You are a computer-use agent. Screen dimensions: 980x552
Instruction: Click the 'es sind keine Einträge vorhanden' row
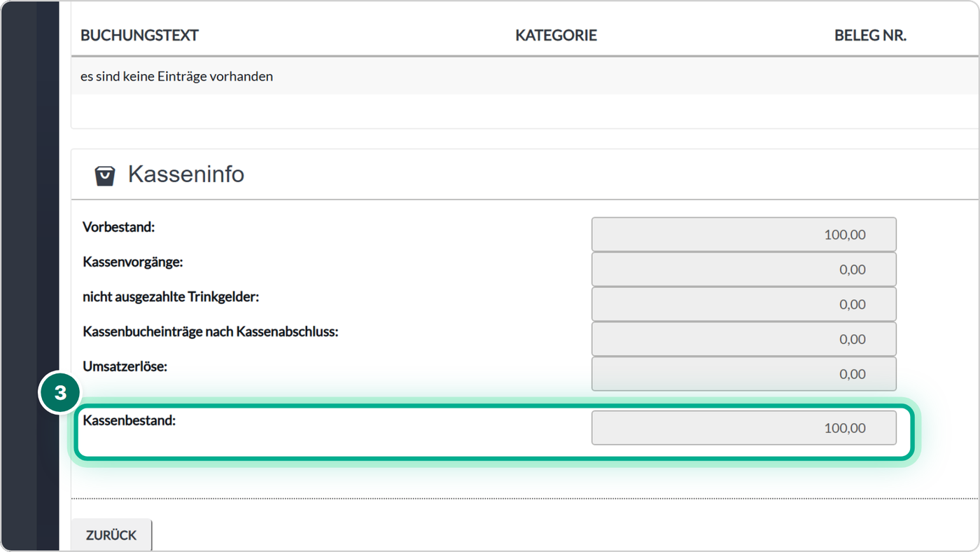[x=525, y=76]
